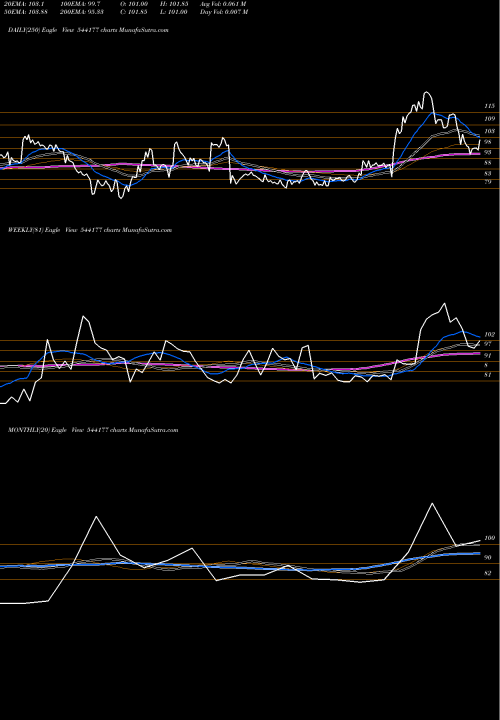Click the 100 price label on monthly chart
The image size is (500, 720).
[490, 538]
